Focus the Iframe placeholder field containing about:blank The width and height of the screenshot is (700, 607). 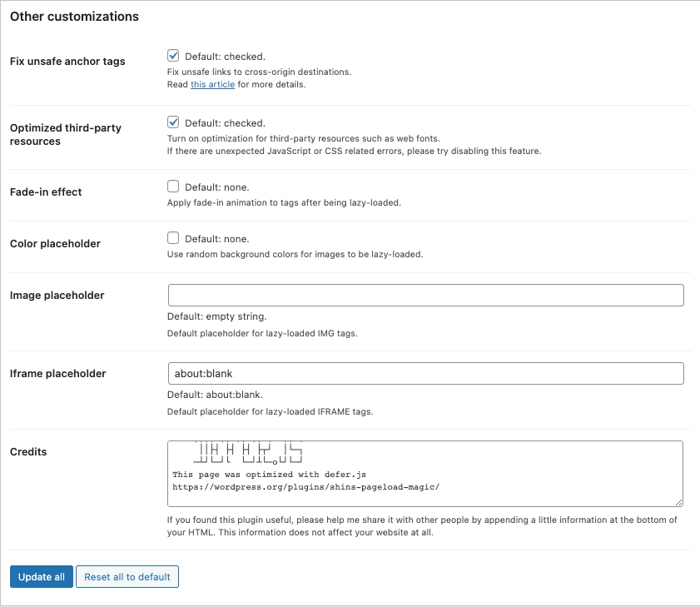coord(425,373)
